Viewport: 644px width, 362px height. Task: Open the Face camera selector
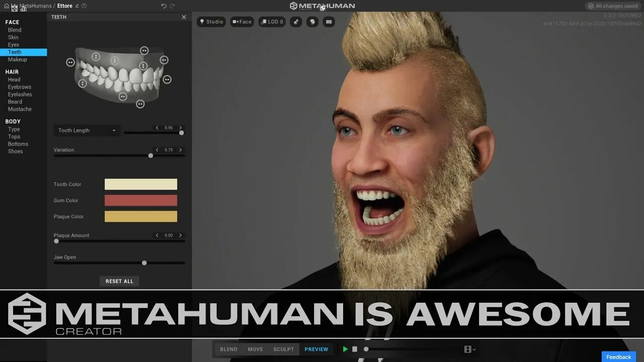point(242,22)
